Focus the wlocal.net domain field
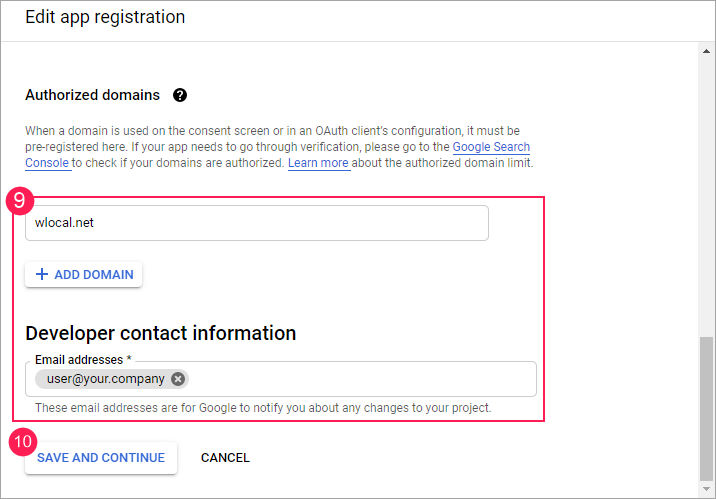 click(256, 223)
